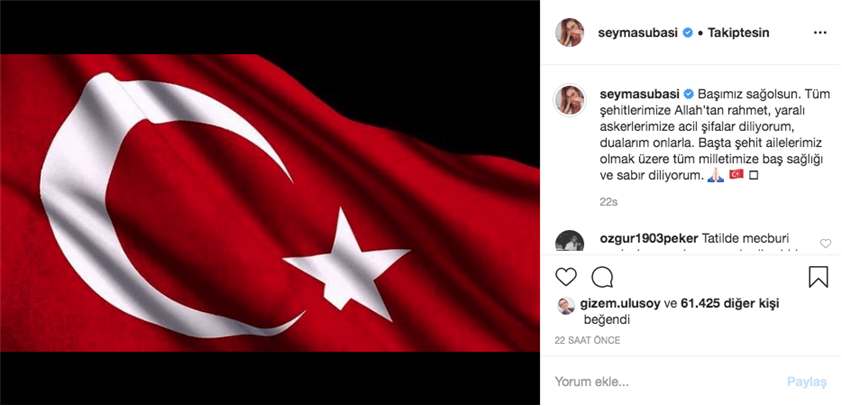Click the Turkish flag post image
Viewport: 842px width, 406px height.
(x=270, y=203)
